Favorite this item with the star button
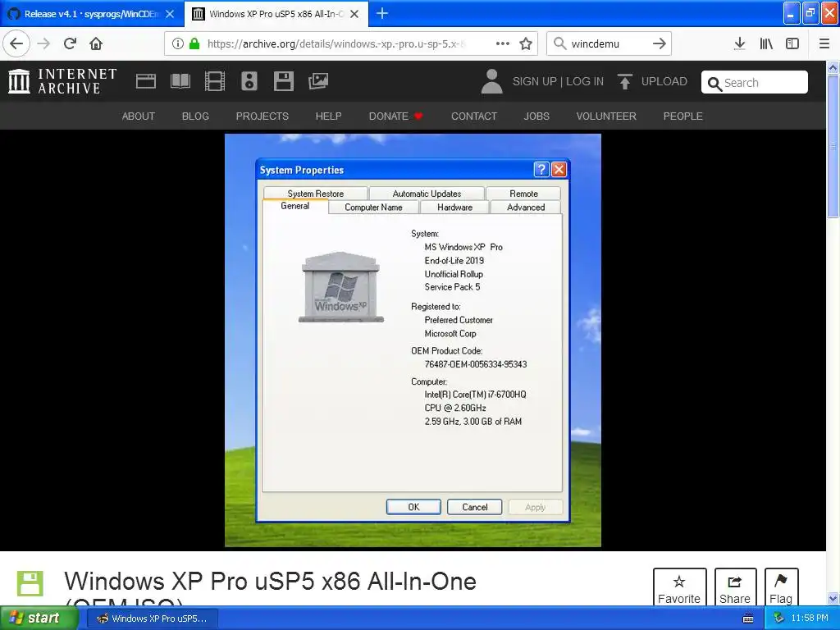This screenshot has height=630, width=840. pos(679,587)
